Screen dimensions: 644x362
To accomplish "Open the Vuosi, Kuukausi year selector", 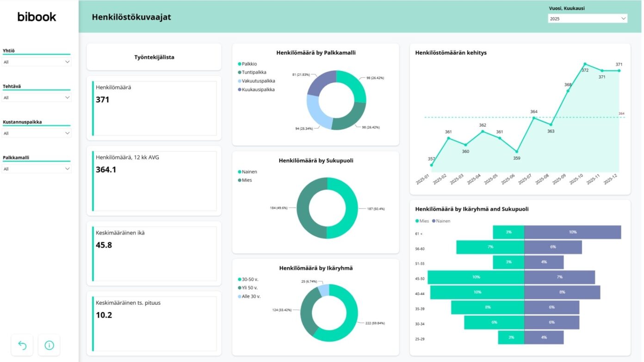I will (x=588, y=18).
